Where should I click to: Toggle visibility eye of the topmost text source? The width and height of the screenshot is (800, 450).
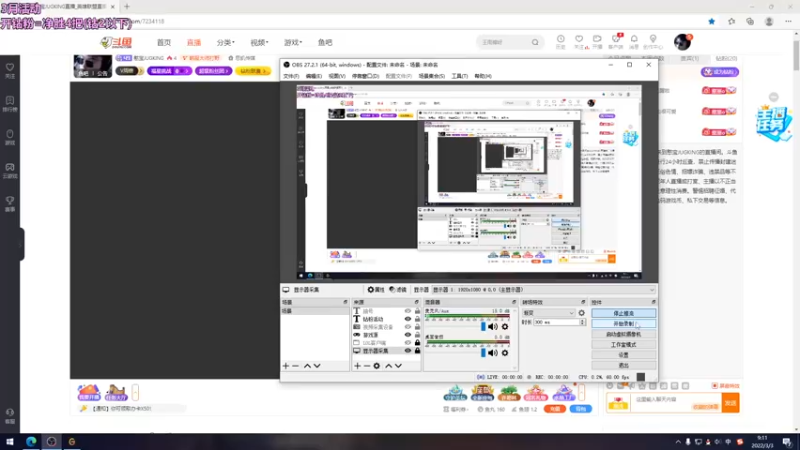pos(408,311)
